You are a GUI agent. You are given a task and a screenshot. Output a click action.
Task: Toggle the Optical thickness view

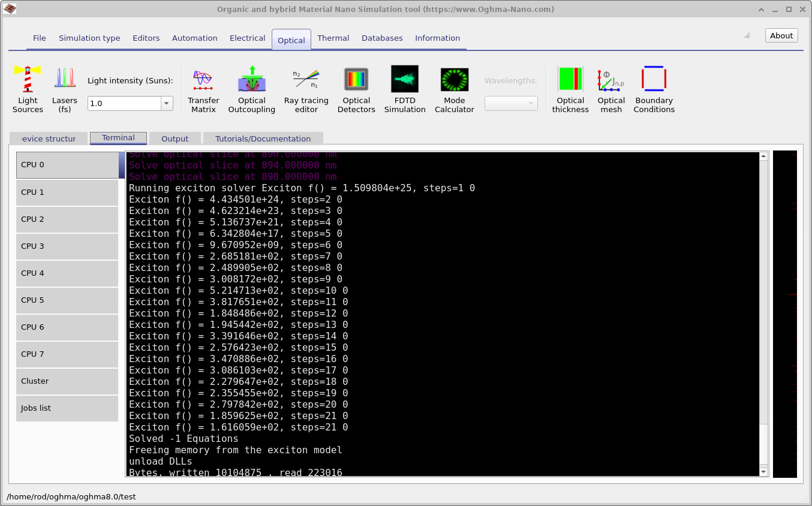point(570,89)
